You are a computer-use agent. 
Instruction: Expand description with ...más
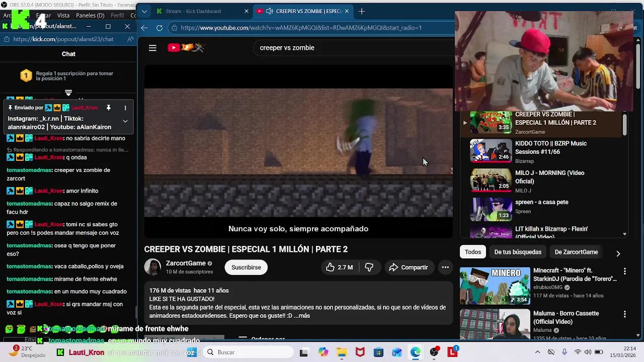[302, 316]
